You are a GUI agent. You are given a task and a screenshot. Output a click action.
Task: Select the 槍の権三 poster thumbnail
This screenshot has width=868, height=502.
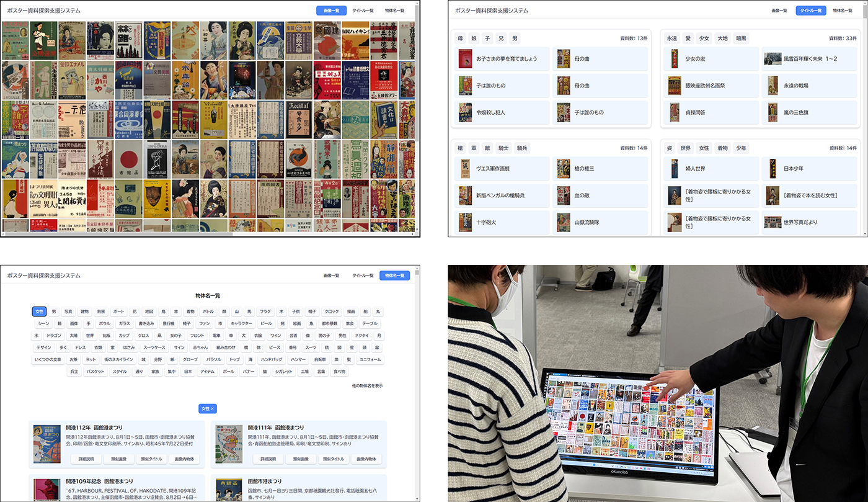pyautogui.click(x=564, y=168)
